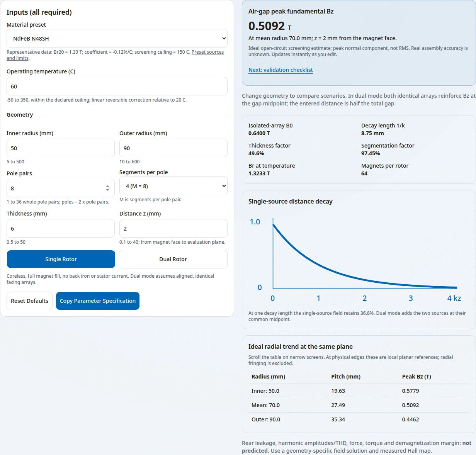This screenshot has width=476, height=455.
Task: Click the Isolated-array B0 value 0.6400 T
Action: 259,133
